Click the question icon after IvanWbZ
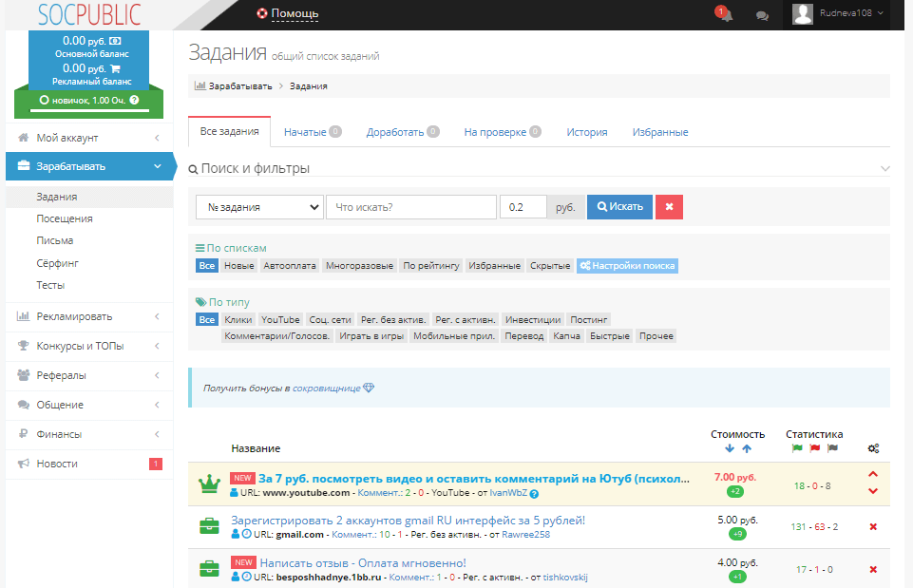 point(534,494)
